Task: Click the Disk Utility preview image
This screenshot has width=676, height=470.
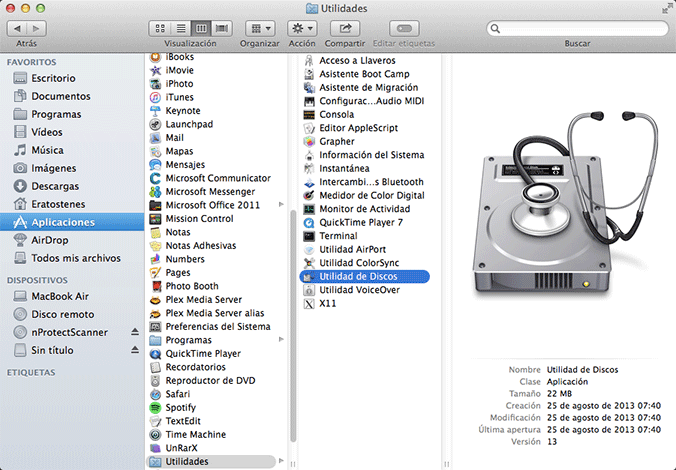Action: (x=566, y=204)
